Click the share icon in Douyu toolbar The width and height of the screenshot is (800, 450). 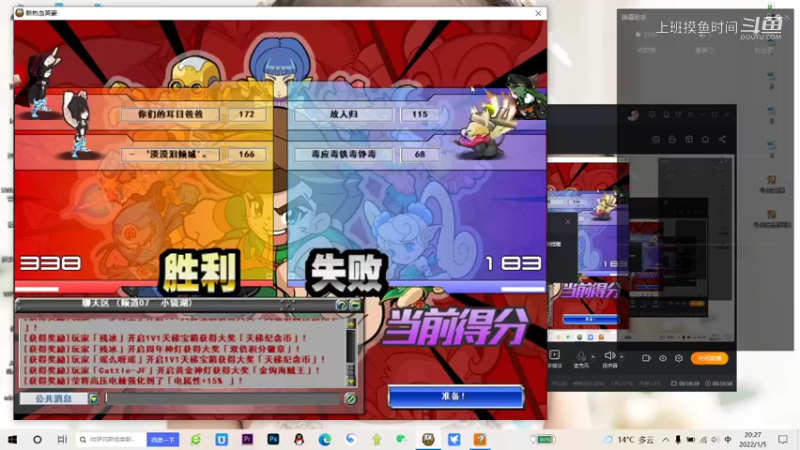pos(722,139)
